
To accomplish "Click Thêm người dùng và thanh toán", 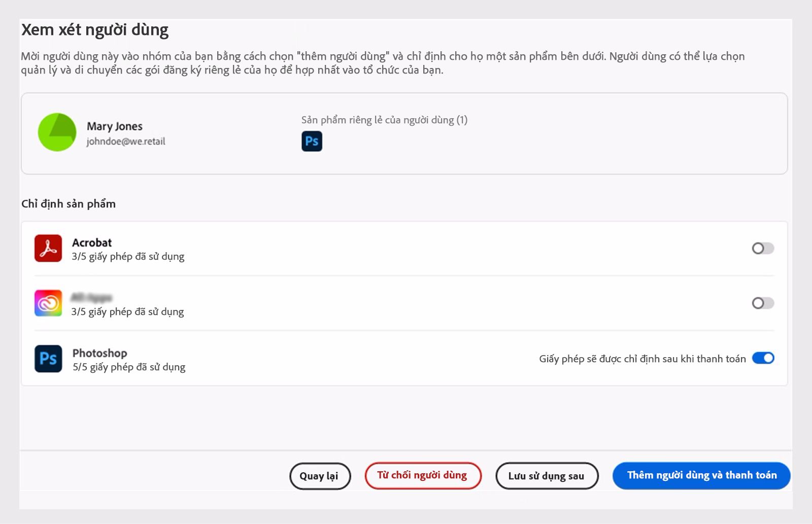I will click(x=701, y=475).
